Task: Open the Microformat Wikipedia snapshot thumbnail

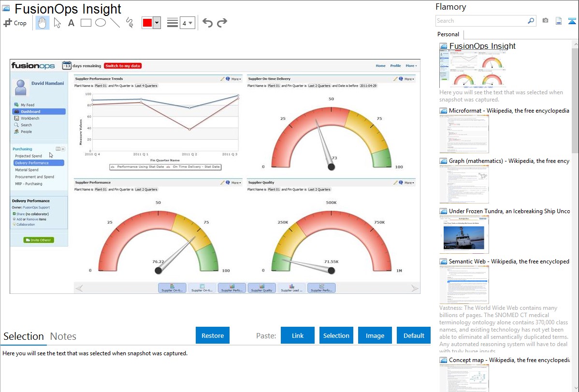Action: coord(464,134)
